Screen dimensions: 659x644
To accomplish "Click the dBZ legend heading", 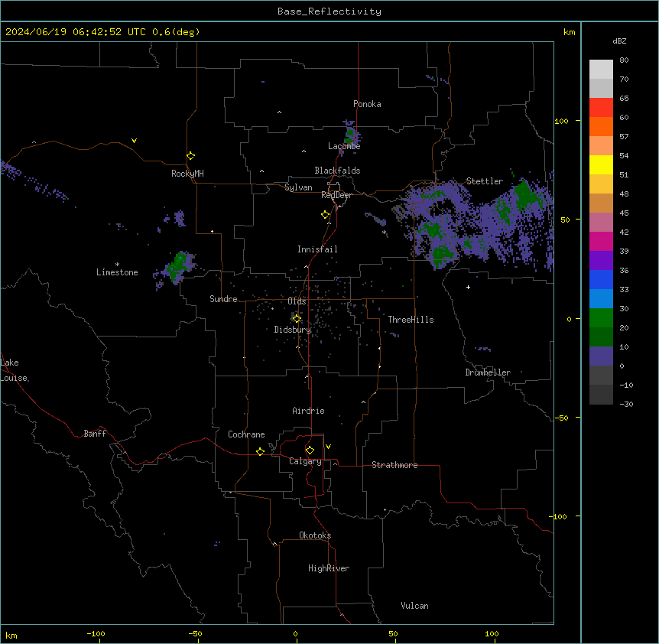I will [x=619, y=41].
